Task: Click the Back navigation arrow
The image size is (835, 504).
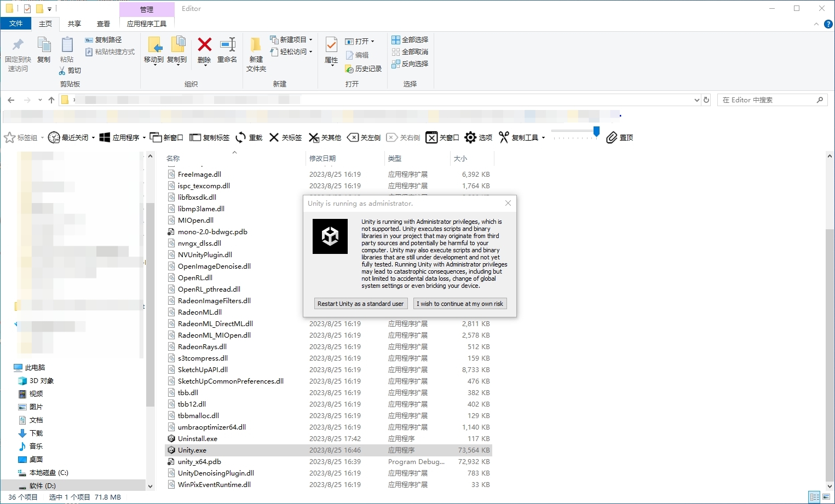Action: click(11, 100)
